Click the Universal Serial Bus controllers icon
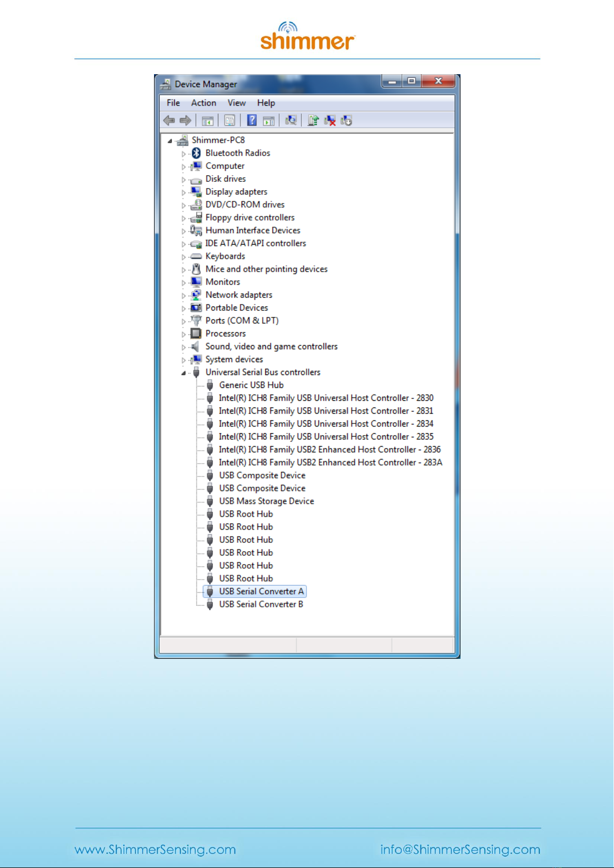 coord(196,372)
